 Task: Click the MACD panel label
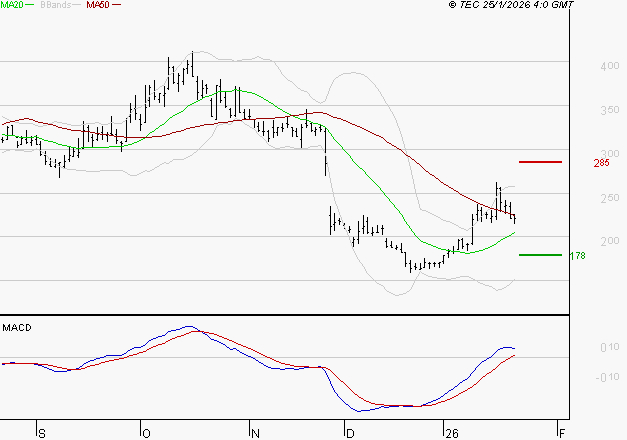[17, 328]
